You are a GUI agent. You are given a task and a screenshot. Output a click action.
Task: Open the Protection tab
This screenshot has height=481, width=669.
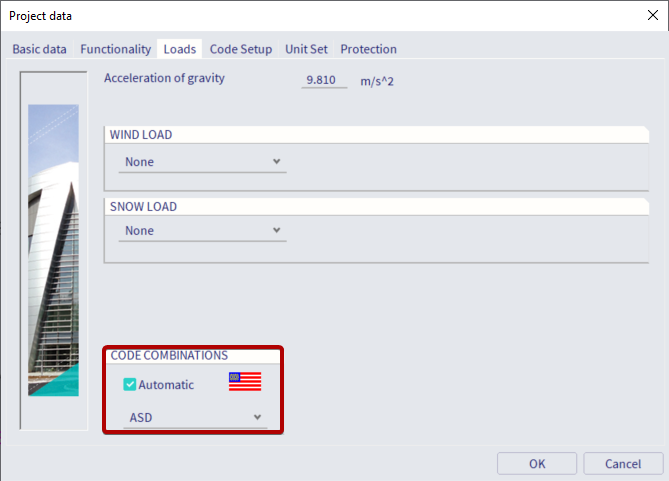368,49
